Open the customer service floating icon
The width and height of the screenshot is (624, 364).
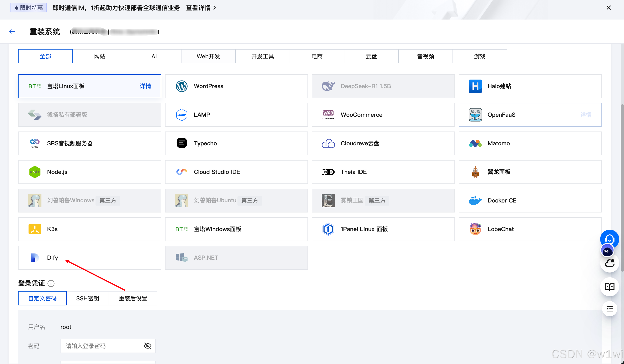pyautogui.click(x=610, y=239)
